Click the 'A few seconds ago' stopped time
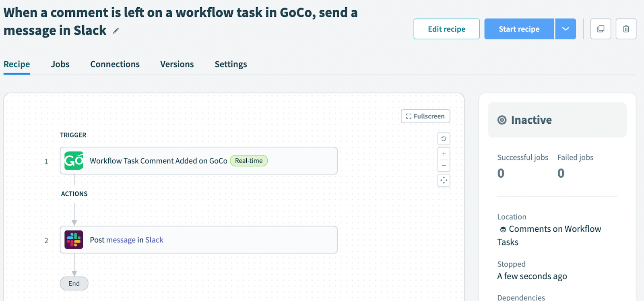644x301 pixels. click(x=532, y=276)
